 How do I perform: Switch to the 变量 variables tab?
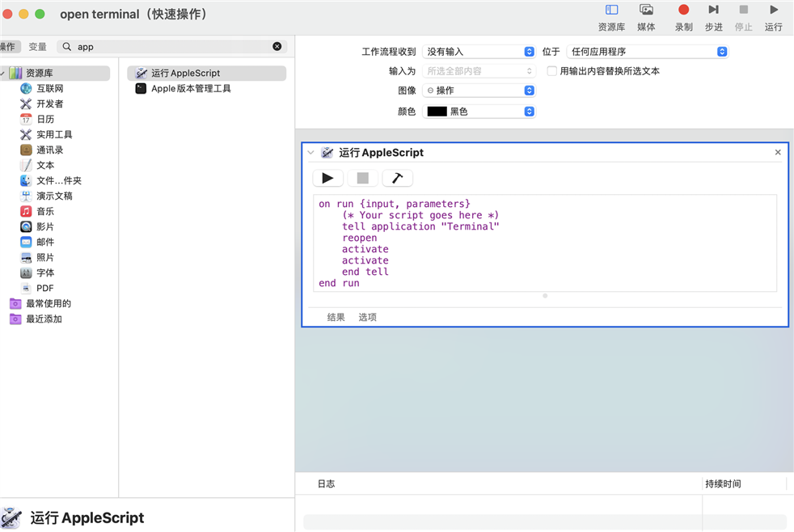coord(37,47)
